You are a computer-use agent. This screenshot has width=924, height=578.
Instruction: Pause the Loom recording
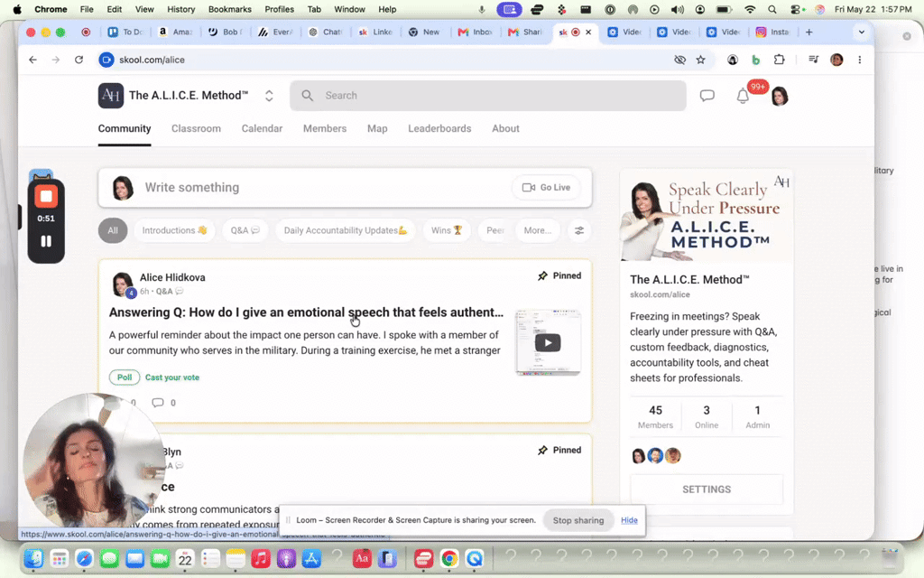coord(46,241)
